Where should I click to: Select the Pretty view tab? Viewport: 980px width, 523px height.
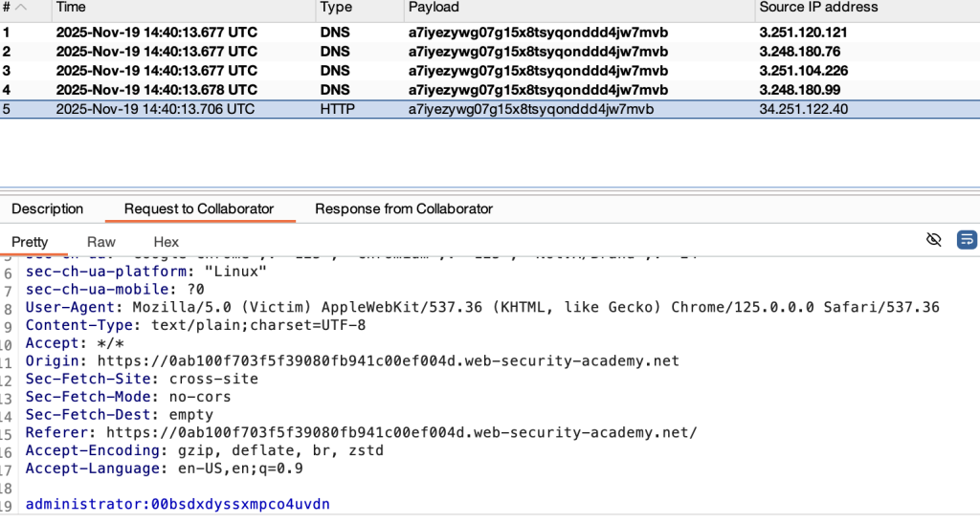(x=30, y=242)
